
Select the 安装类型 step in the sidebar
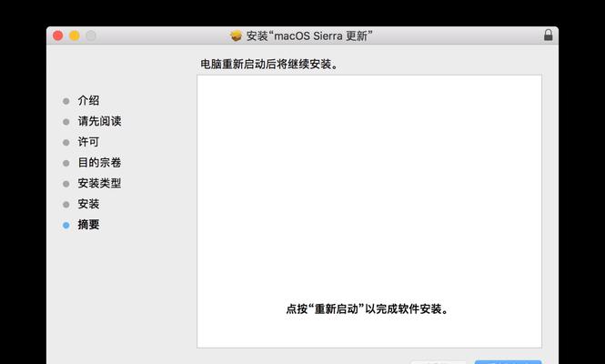click(x=99, y=183)
